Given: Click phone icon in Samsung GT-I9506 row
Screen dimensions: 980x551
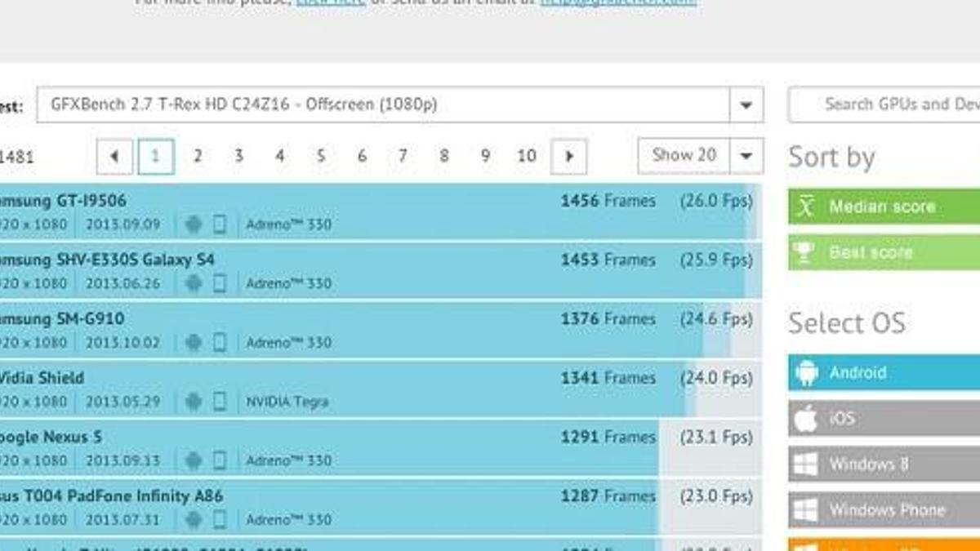Looking at the screenshot, I should [219, 224].
